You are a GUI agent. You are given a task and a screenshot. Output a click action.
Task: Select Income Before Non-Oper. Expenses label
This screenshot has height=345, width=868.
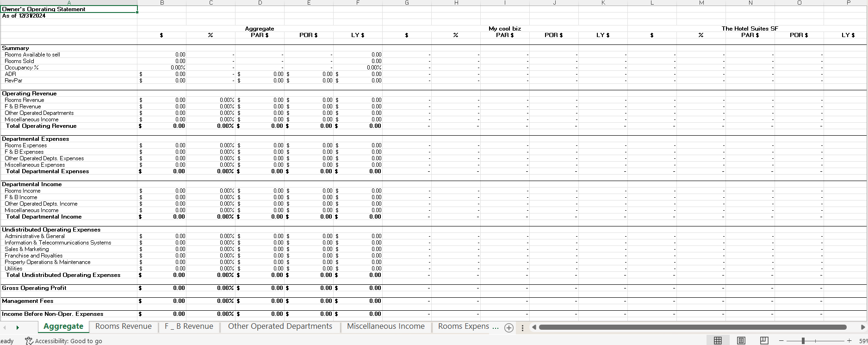(x=53, y=314)
